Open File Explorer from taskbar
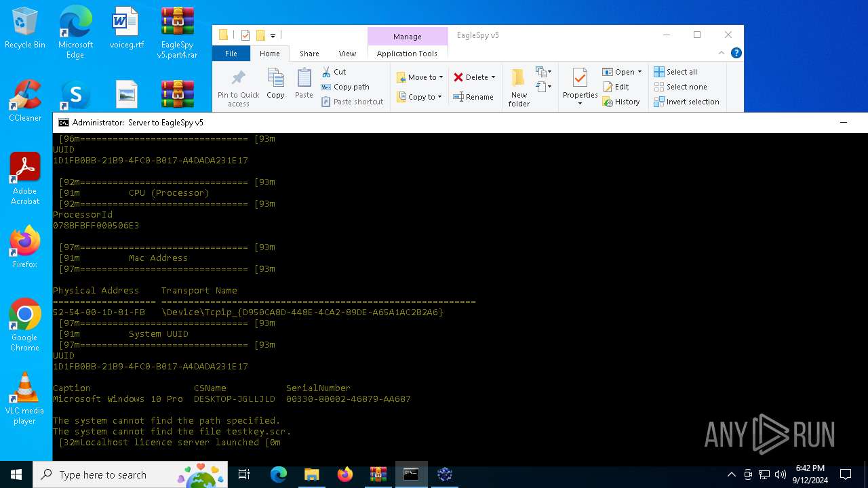Viewport: 868px width, 488px height. 312,474
